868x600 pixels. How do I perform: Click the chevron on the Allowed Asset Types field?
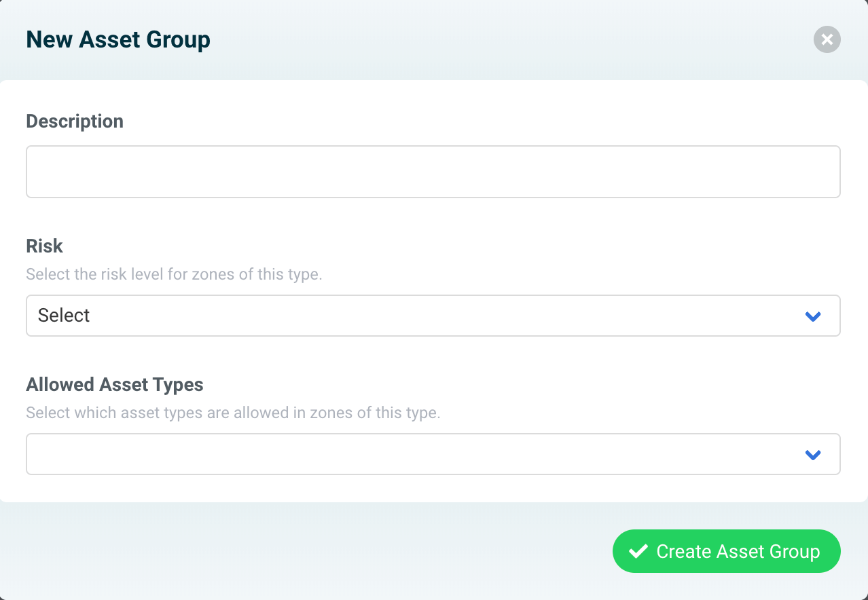click(812, 454)
